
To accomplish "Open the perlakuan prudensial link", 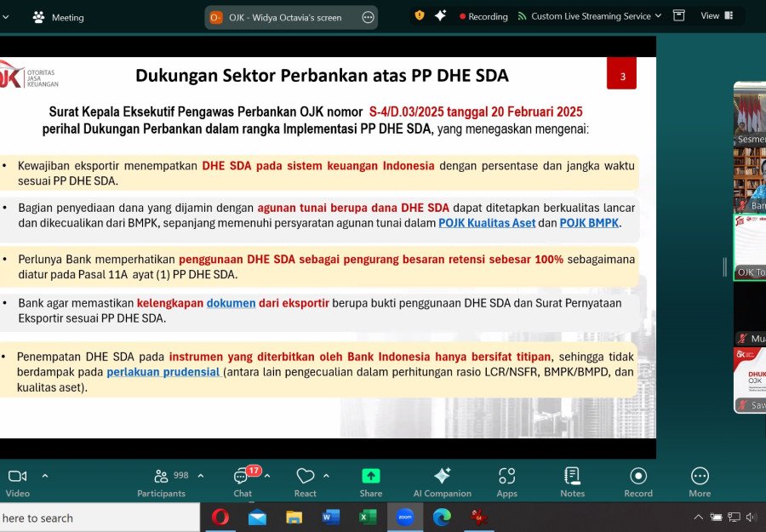I will (163, 372).
